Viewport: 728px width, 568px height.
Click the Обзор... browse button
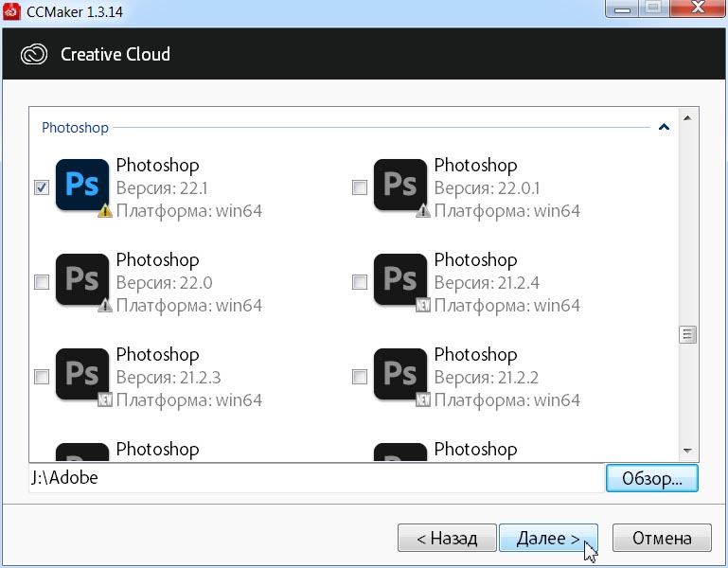tap(652, 478)
